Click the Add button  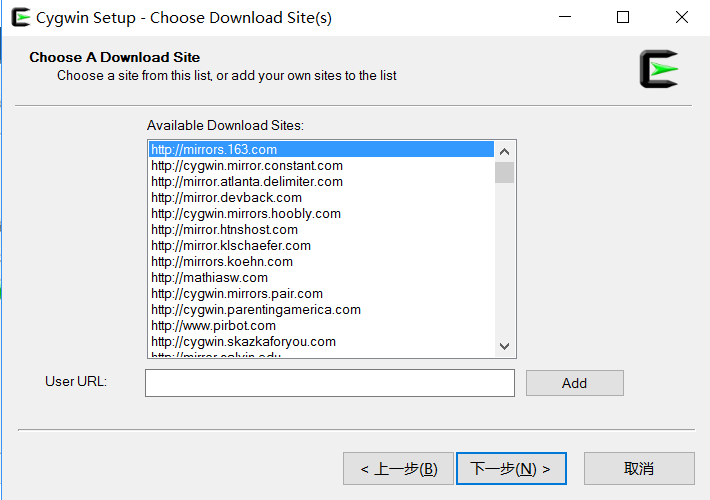coord(575,383)
